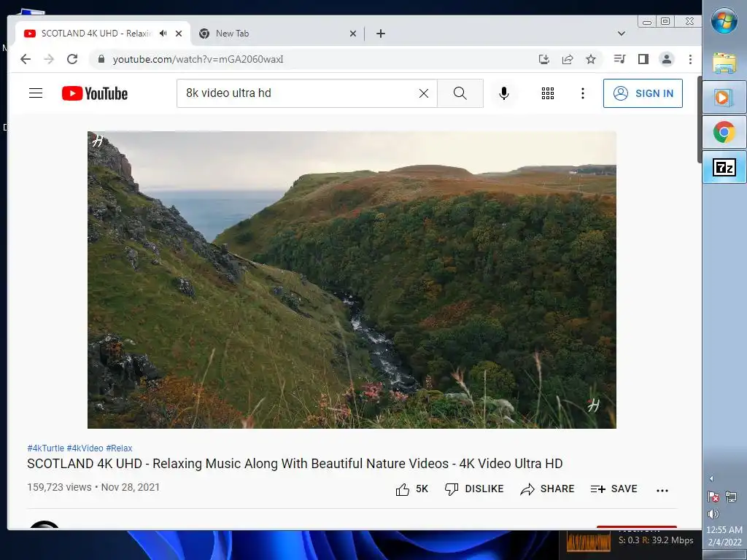SAVE the video to a playlist
The height and width of the screenshot is (560, 747).
614,489
